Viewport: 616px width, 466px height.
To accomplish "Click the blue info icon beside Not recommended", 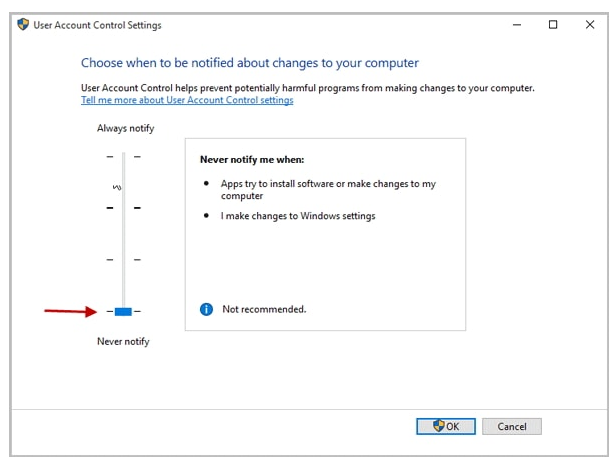I will click(207, 310).
